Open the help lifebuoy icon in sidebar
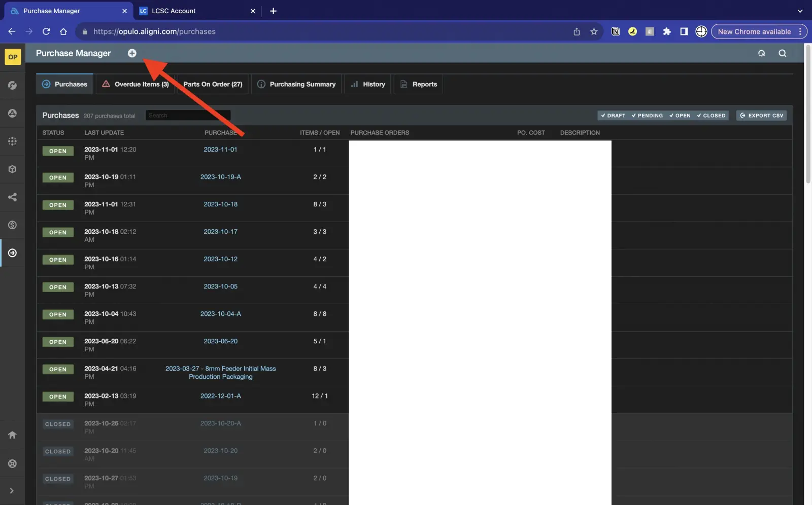The width and height of the screenshot is (812, 505). point(12,463)
